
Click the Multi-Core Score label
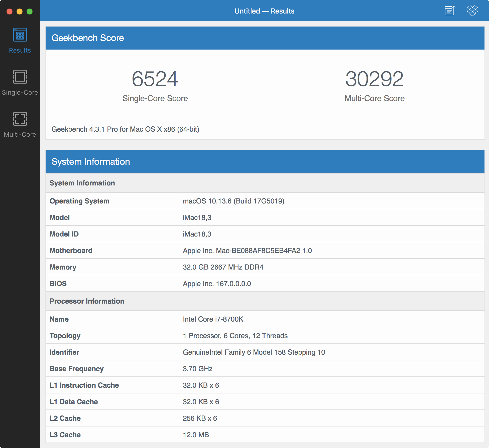pyautogui.click(x=375, y=98)
